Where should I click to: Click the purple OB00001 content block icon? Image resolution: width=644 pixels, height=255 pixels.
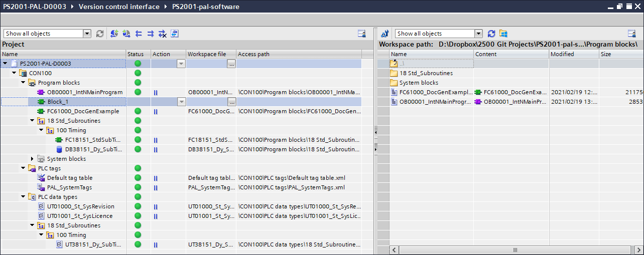[478, 102]
